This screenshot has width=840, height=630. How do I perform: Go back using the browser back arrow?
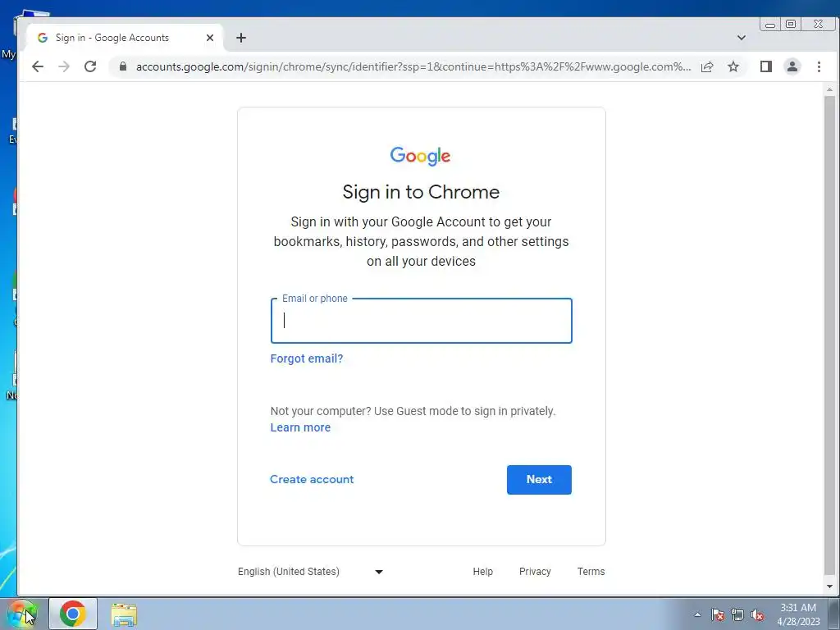38,66
